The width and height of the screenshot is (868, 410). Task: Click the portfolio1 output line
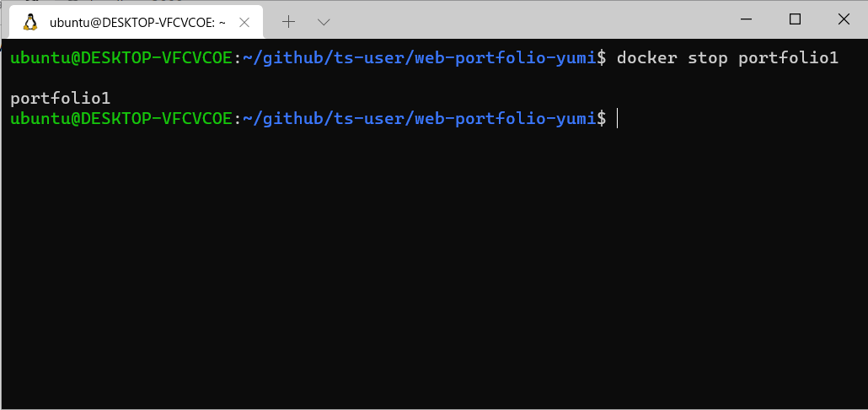61,99
